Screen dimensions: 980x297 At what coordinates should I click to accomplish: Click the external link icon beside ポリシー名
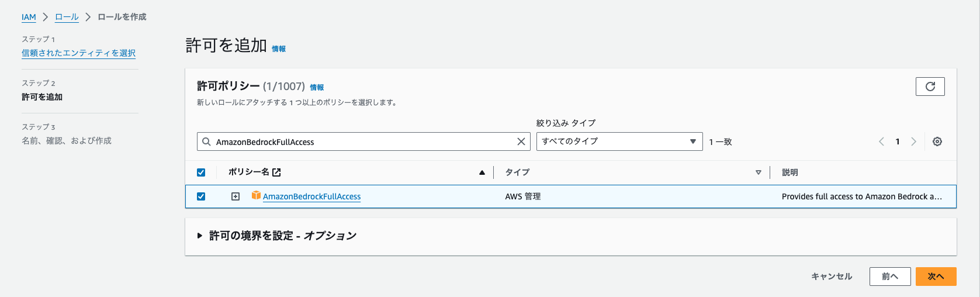[276, 172]
